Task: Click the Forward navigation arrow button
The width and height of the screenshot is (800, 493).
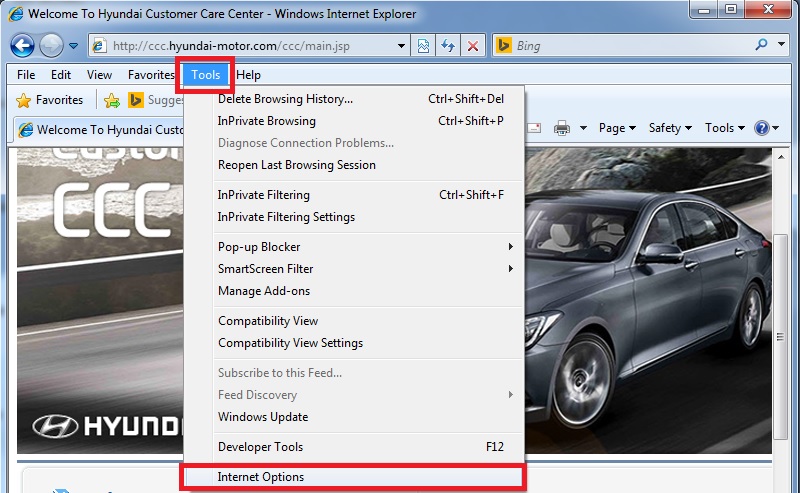Action: [52, 46]
